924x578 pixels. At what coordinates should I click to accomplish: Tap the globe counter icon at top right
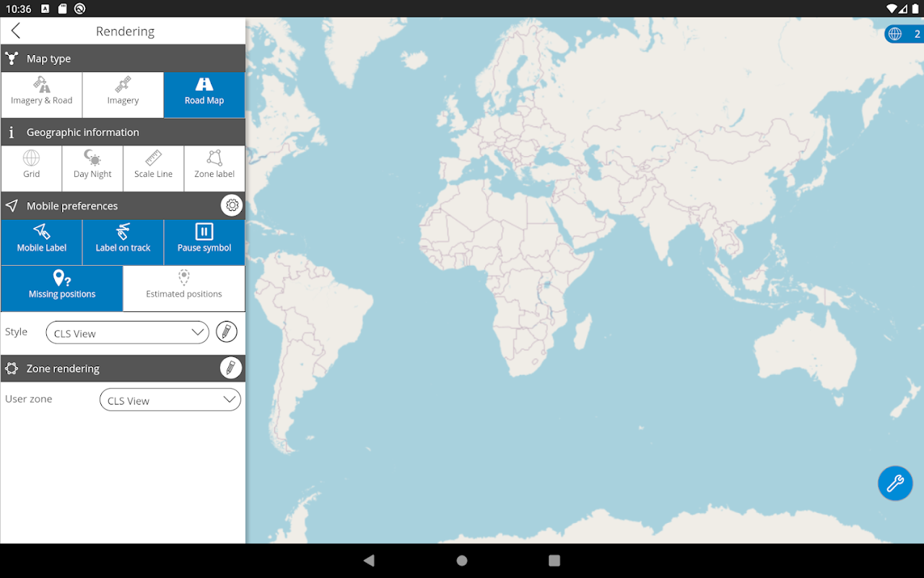pos(895,34)
